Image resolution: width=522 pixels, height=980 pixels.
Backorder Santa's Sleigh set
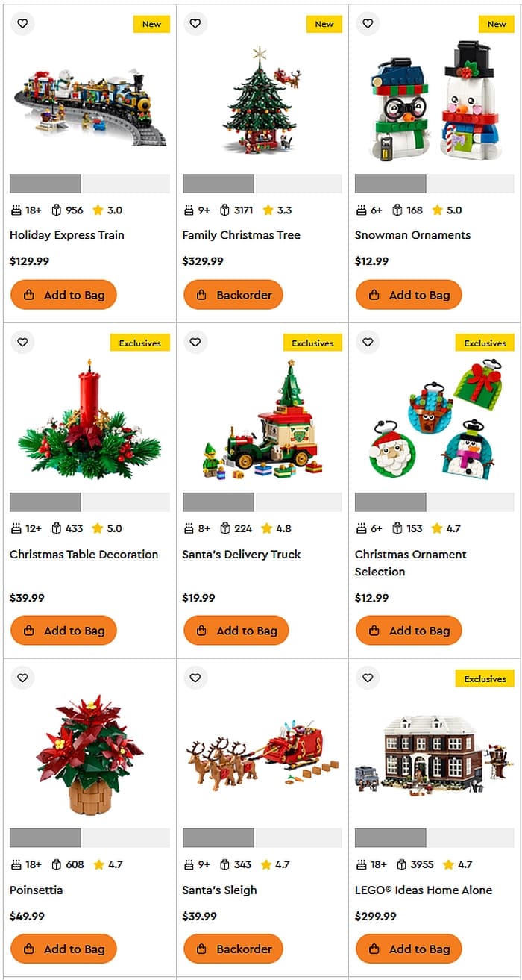pyautogui.click(x=233, y=949)
